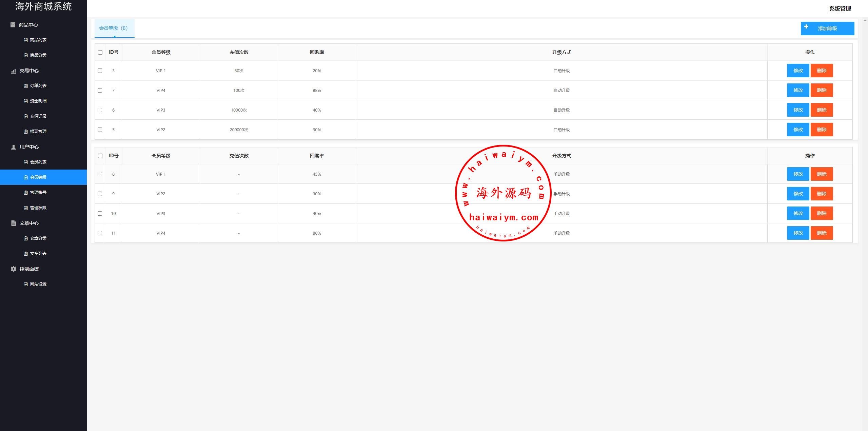Collapse the 文章中心 menu group
Viewport: 868px width, 431px height.
[x=29, y=223]
